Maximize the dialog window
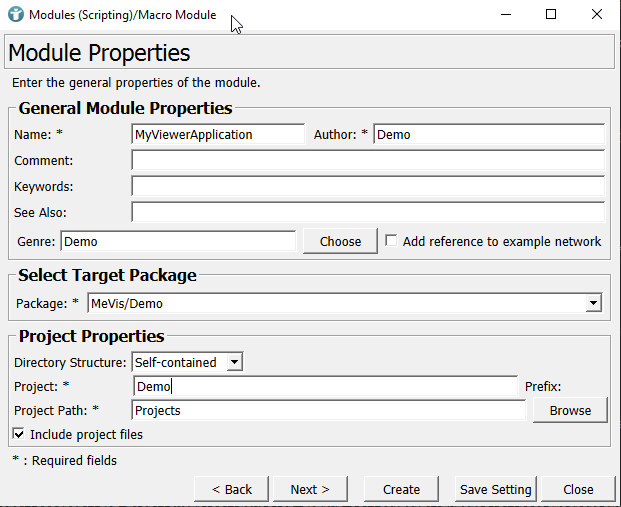 pyautogui.click(x=551, y=15)
